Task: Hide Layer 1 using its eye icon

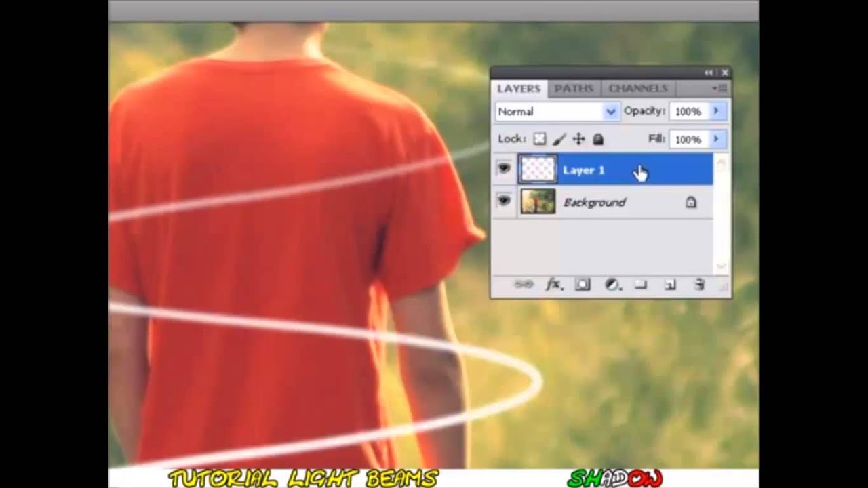Action: (x=504, y=169)
